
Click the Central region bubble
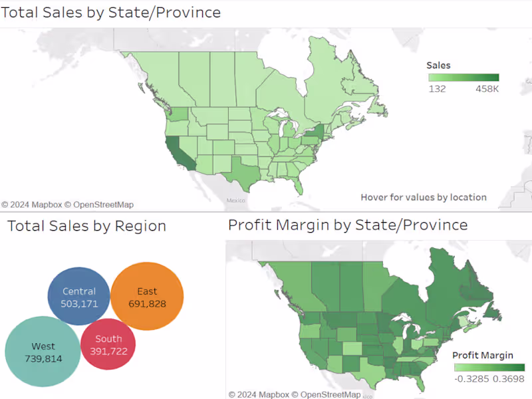point(79,297)
